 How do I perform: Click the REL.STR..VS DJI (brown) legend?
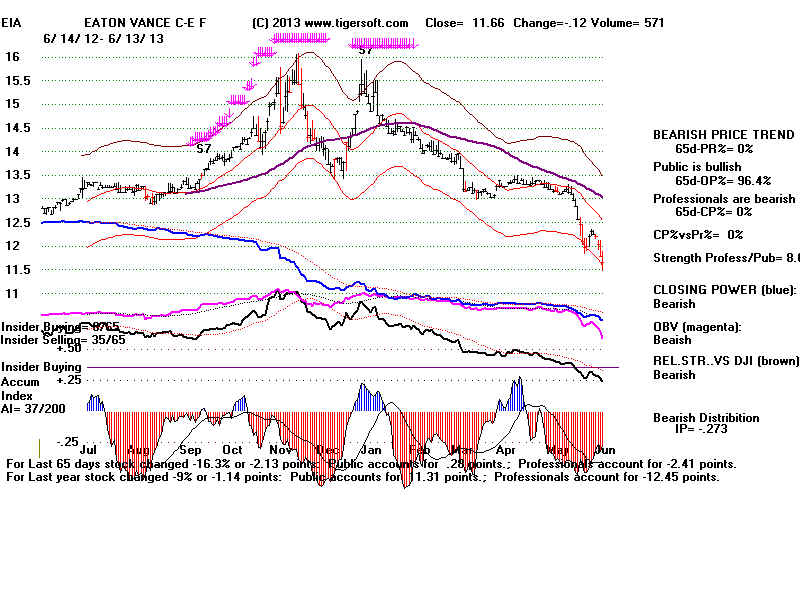pyautogui.click(x=724, y=361)
